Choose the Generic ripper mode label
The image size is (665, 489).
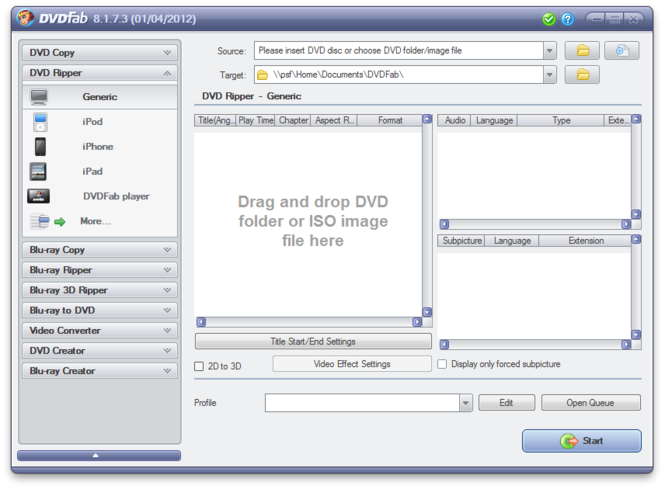pyautogui.click(x=100, y=97)
